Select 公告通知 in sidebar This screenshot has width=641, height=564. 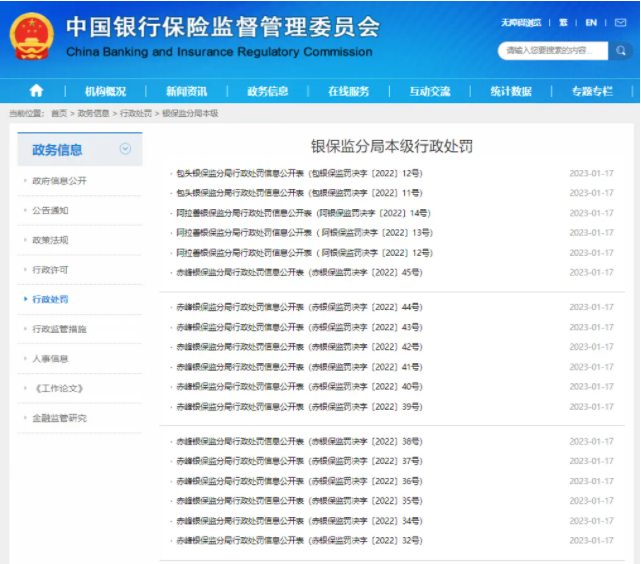point(50,210)
